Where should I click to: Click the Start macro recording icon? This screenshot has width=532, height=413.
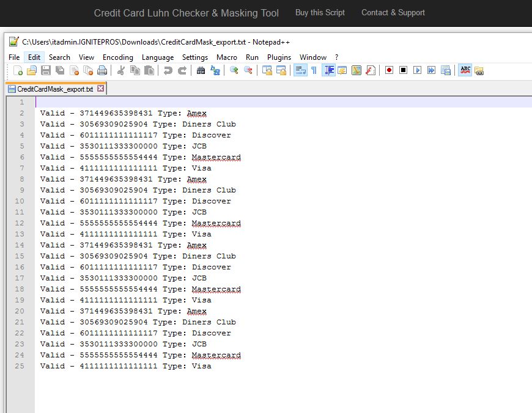pos(389,70)
